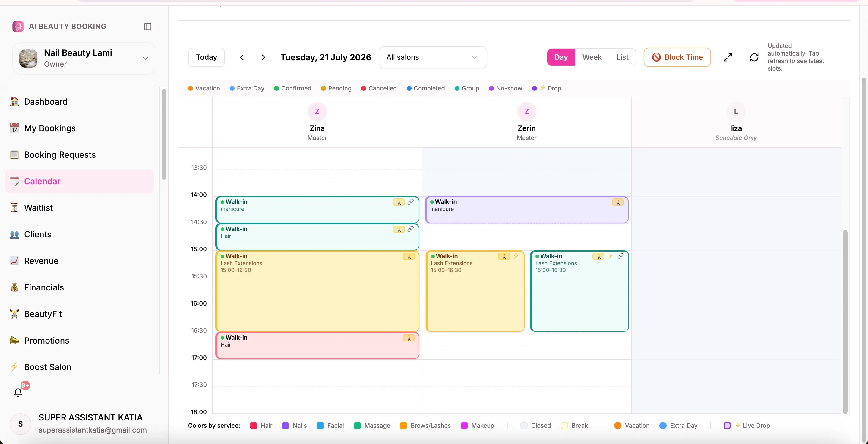
Task: Click the AI Beauty Booking logo
Action: click(18, 26)
